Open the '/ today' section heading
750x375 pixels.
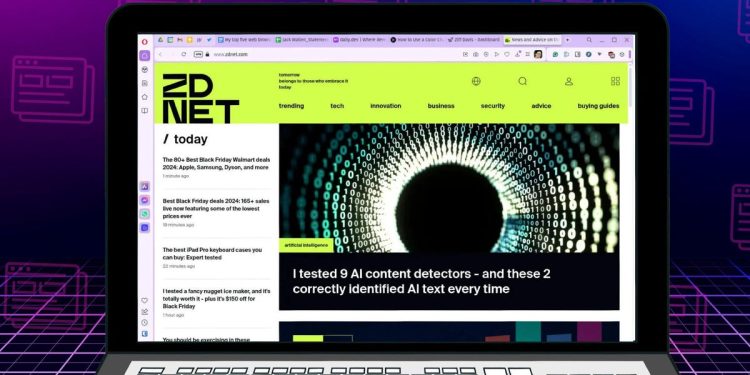click(185, 139)
